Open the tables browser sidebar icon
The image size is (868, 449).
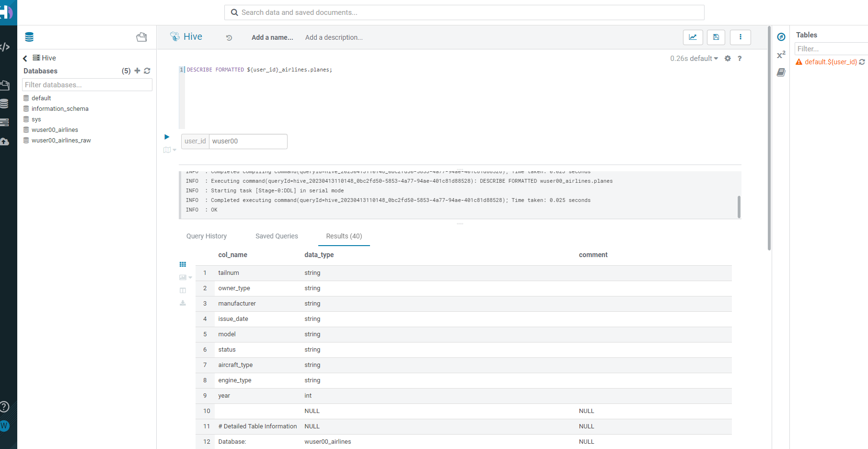click(4, 104)
